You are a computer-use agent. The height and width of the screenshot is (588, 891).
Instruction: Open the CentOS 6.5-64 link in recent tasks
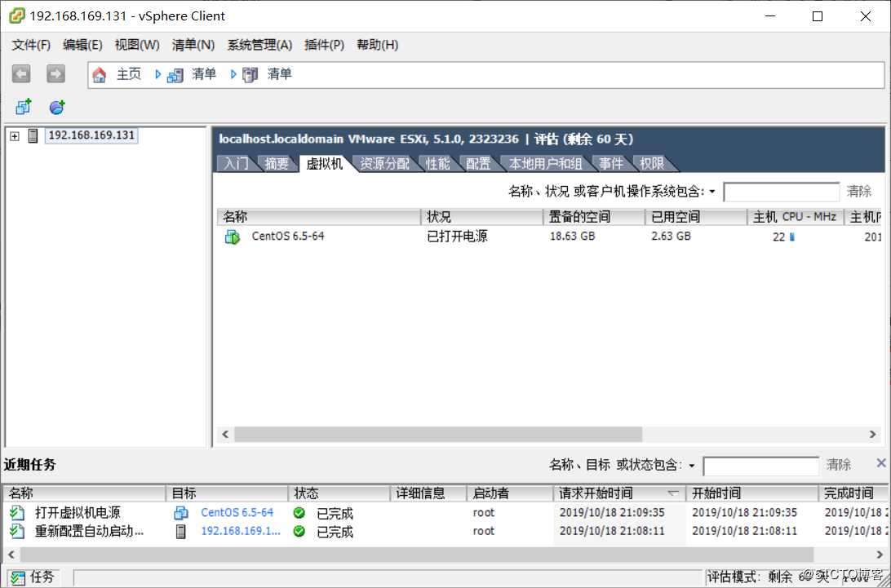point(237,512)
